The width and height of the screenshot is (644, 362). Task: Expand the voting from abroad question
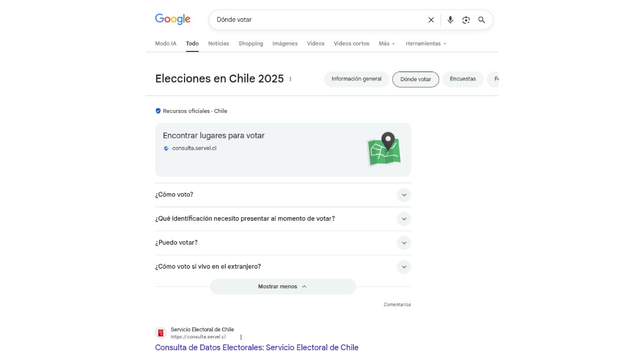point(404,267)
